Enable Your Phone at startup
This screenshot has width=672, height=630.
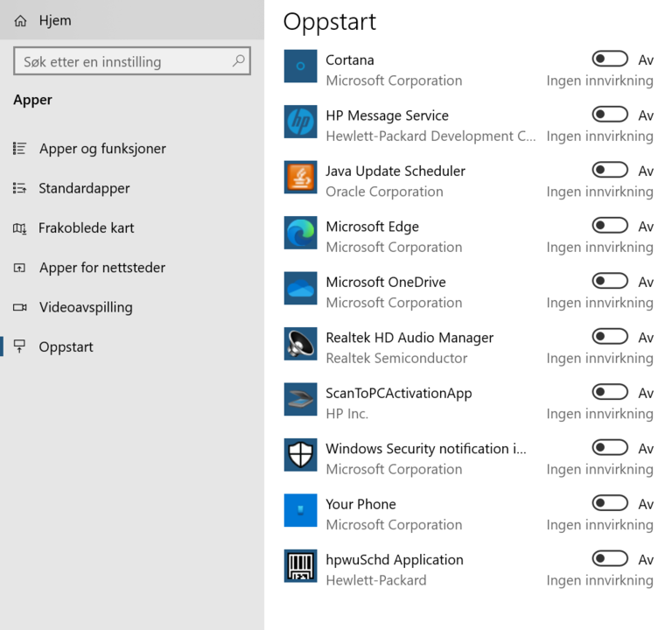point(610,503)
